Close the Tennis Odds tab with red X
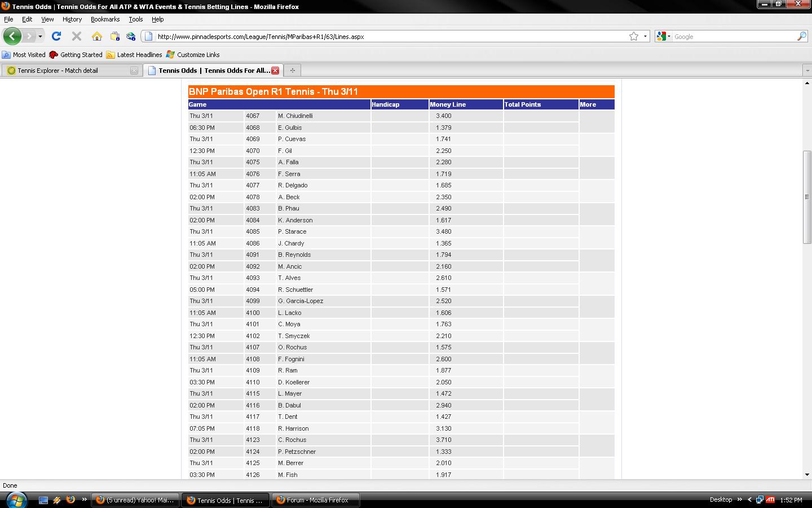Image resolution: width=812 pixels, height=508 pixels. tap(275, 71)
